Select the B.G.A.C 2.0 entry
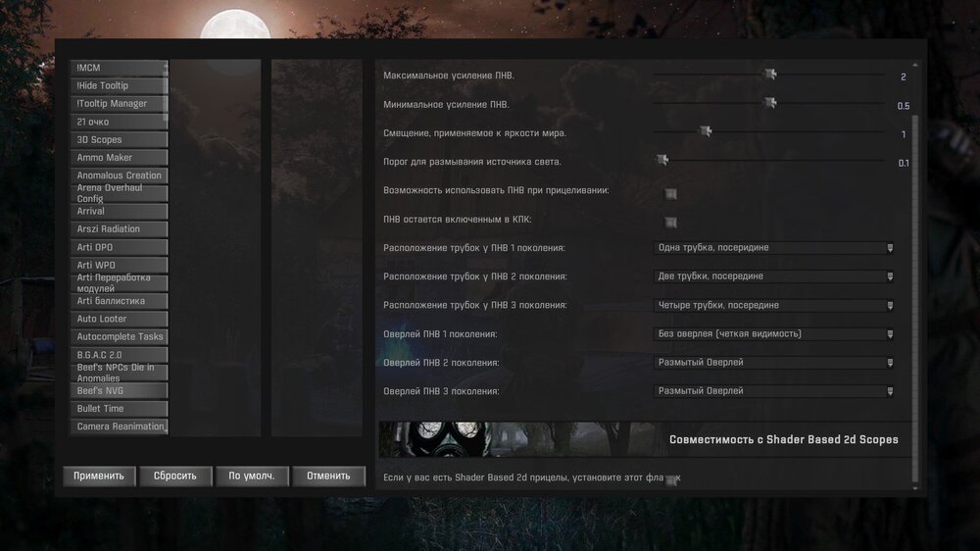980x551 pixels. pyautogui.click(x=119, y=355)
